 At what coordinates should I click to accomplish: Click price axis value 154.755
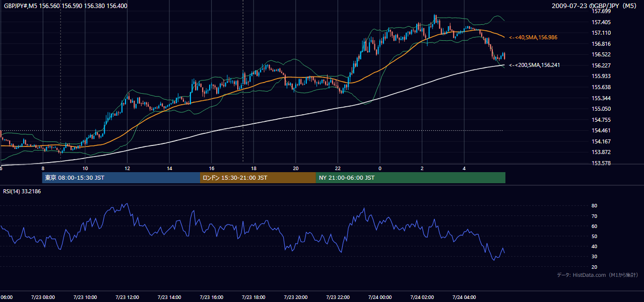(601, 120)
